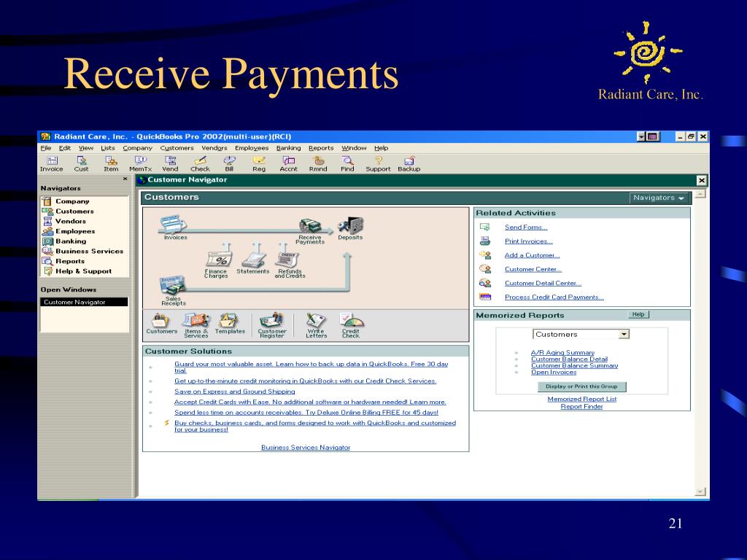Open the Item toolbar icon
Viewport: 747px width, 560px height.
point(111,164)
